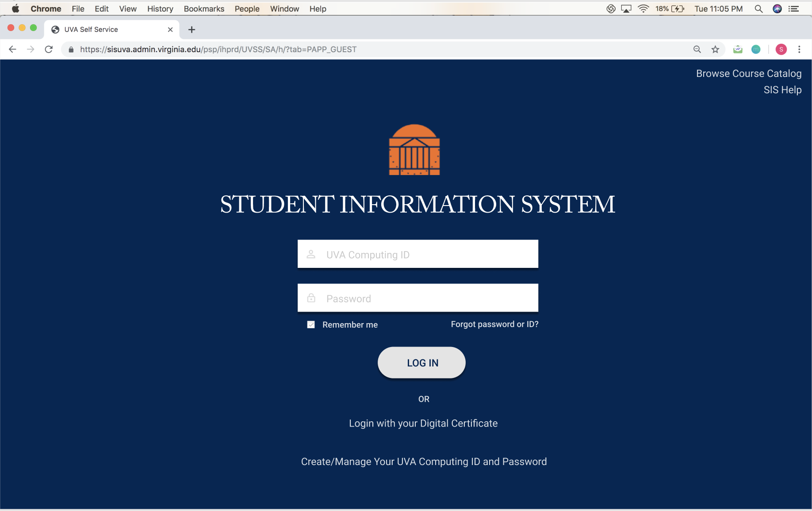Click the LOG IN button
812x511 pixels.
[x=421, y=362]
